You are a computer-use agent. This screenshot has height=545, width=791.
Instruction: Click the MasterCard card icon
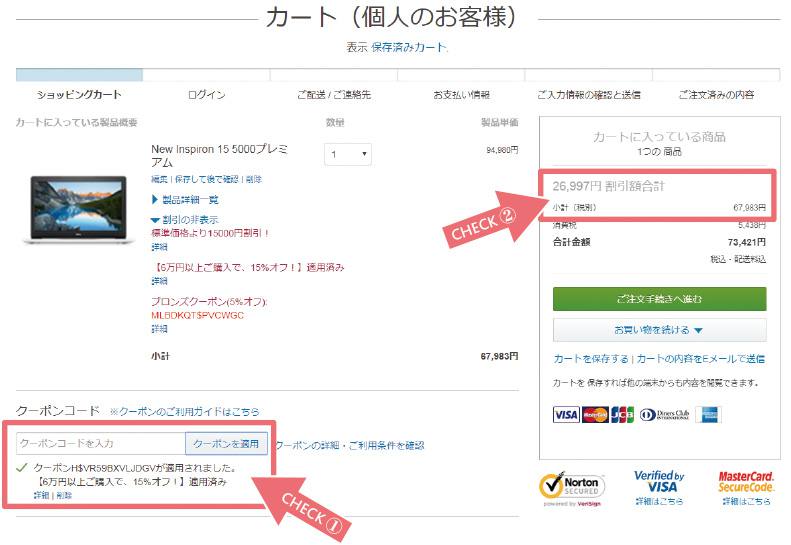(595, 415)
